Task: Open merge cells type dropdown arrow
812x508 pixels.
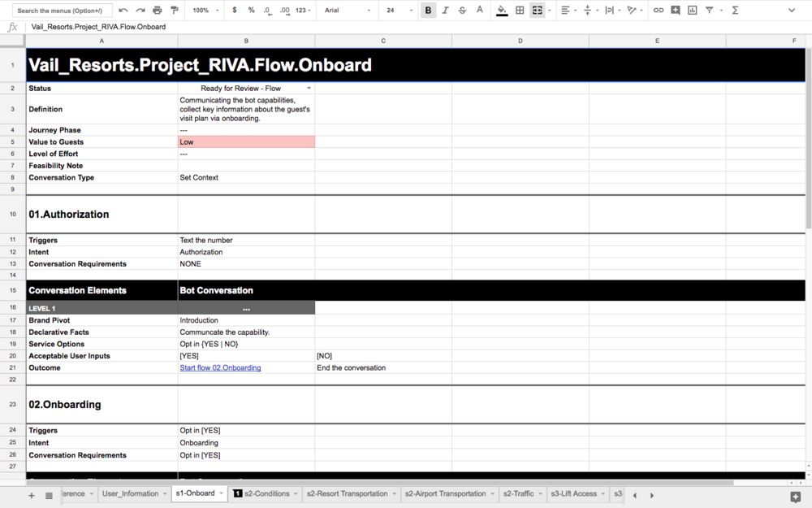Action: point(550,11)
